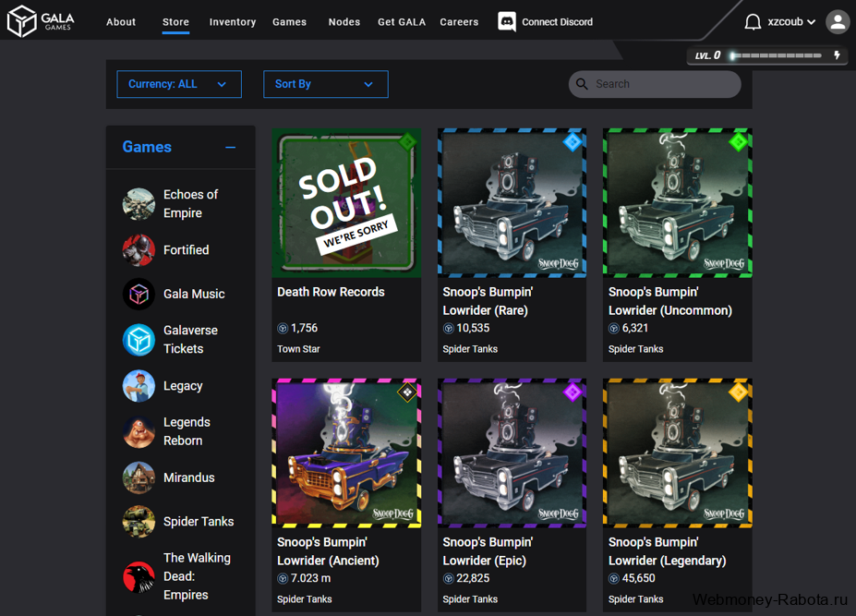Open the Inventory page
The width and height of the screenshot is (856, 616).
pos(233,22)
